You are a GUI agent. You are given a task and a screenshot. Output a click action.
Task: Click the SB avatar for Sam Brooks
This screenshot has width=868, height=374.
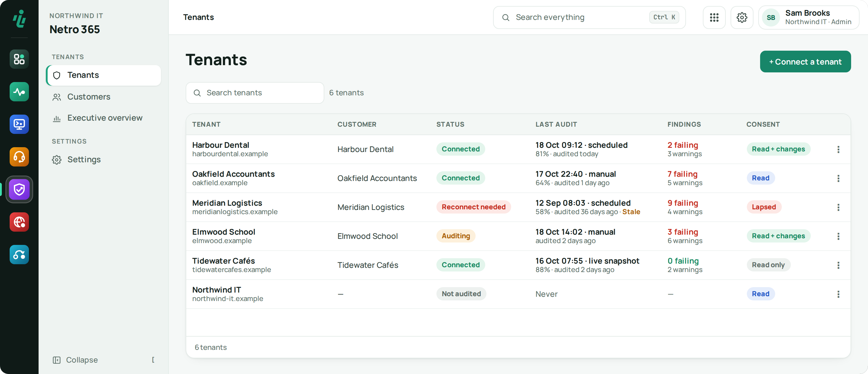pyautogui.click(x=771, y=17)
